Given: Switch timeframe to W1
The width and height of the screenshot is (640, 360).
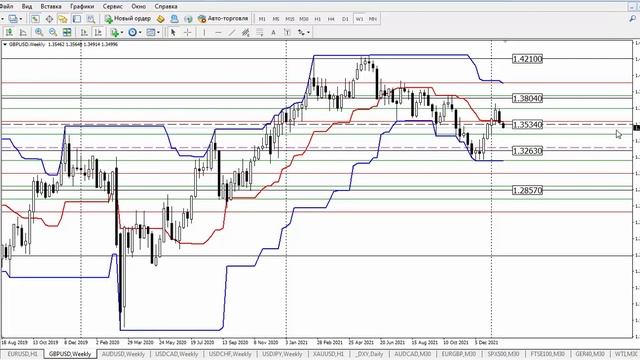Looking at the screenshot, I should tap(359, 19).
